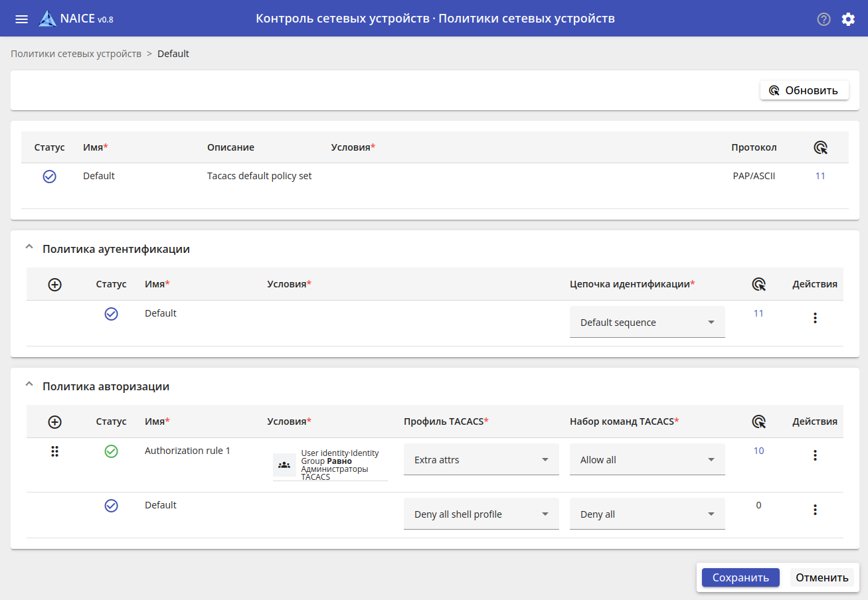Toggle status of Default policy set

click(49, 177)
